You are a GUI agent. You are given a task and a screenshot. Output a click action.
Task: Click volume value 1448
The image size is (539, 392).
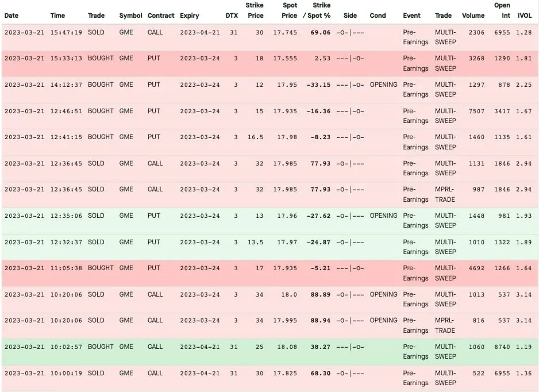(476, 216)
